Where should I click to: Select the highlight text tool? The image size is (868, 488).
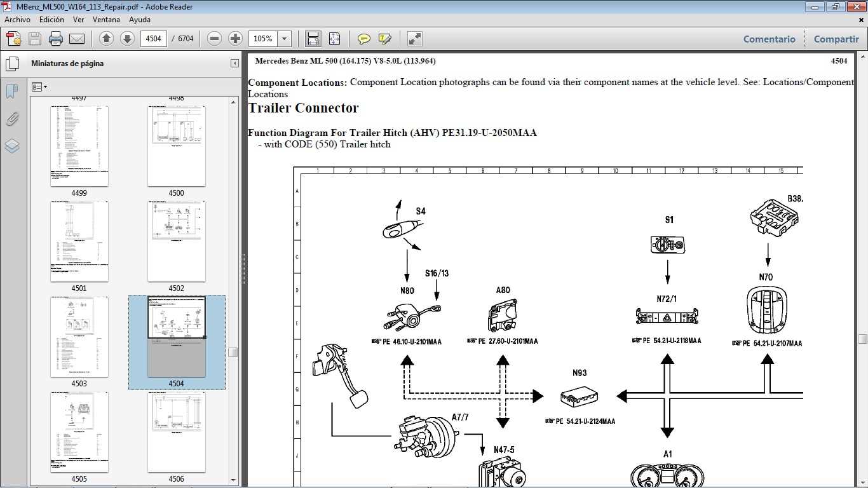coord(384,39)
